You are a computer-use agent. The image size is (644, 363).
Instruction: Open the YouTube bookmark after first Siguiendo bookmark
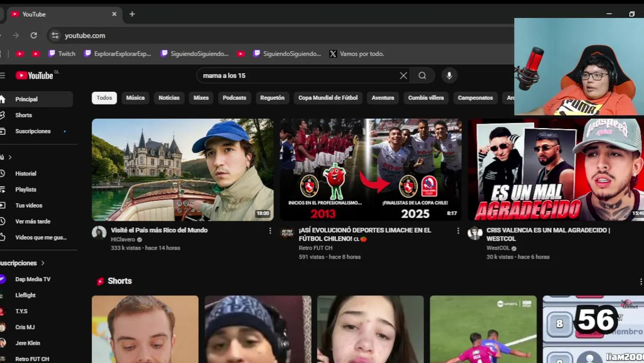(x=241, y=53)
